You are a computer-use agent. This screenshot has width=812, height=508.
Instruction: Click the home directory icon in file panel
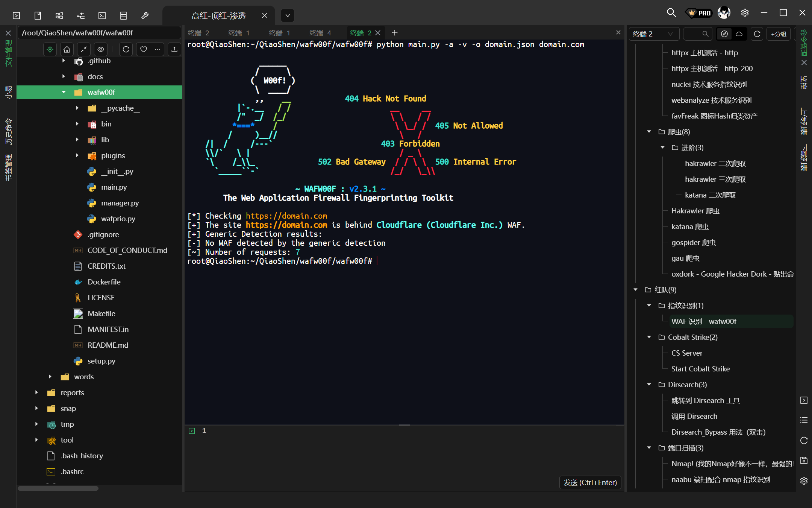coord(67,49)
